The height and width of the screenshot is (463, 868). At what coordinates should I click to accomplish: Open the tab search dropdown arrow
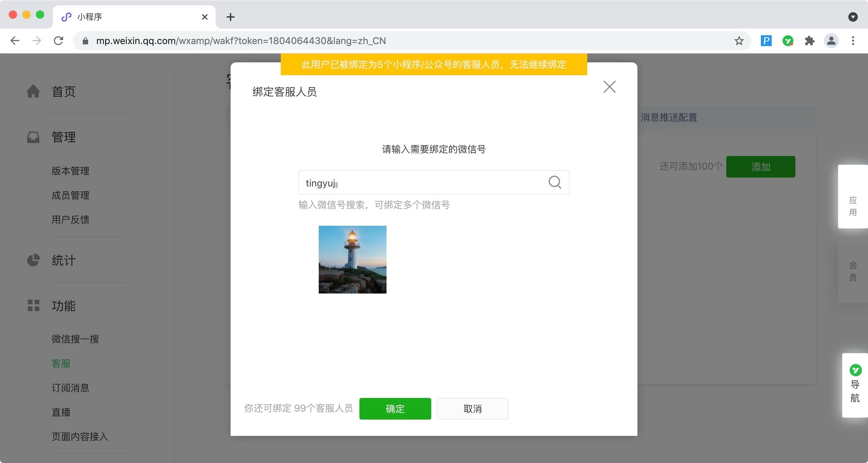853,17
